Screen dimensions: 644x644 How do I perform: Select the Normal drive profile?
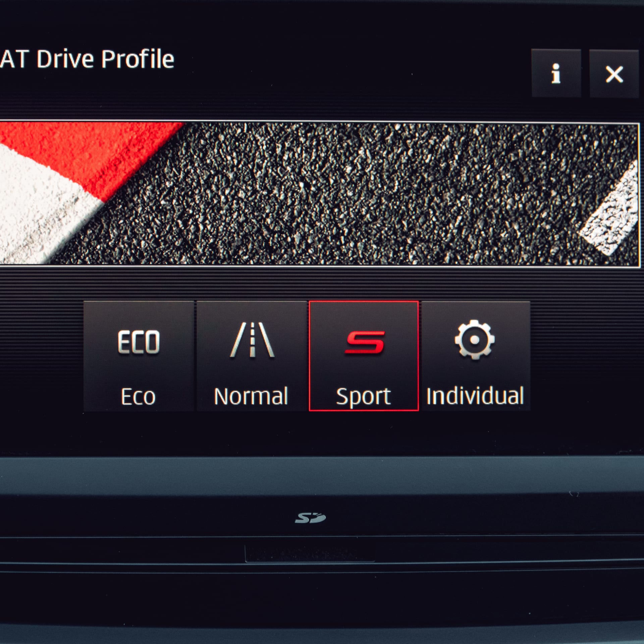[252, 356]
